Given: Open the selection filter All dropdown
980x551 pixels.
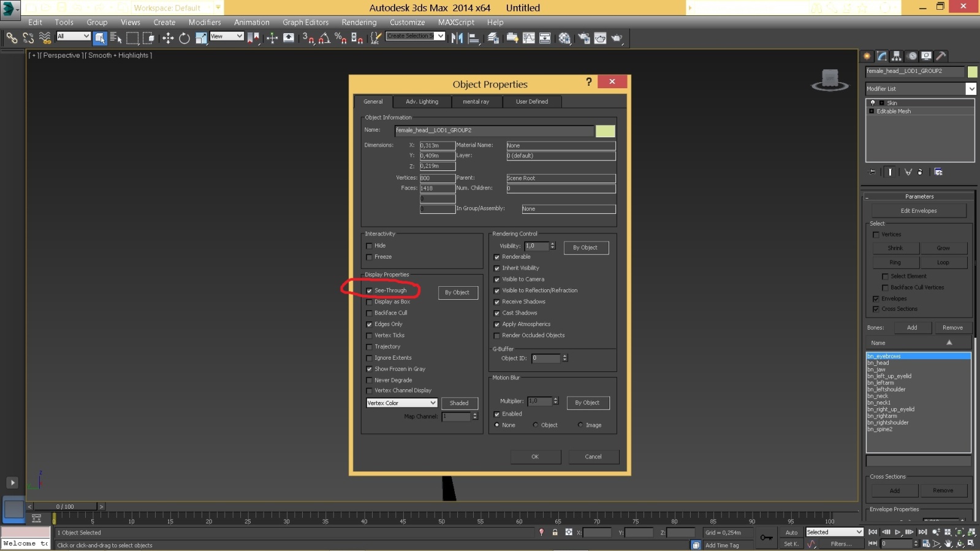Looking at the screenshot, I should 74,36.
